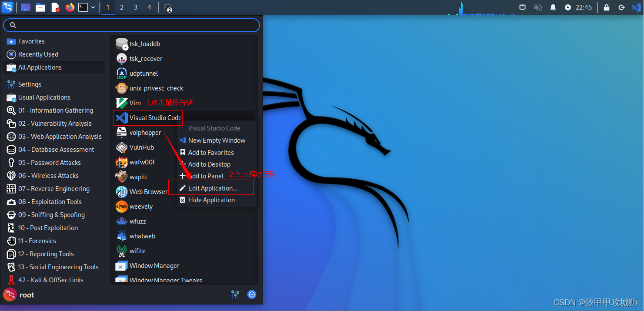Choose New Empty Window in context menu
The width and height of the screenshot is (644, 311).
coord(217,140)
